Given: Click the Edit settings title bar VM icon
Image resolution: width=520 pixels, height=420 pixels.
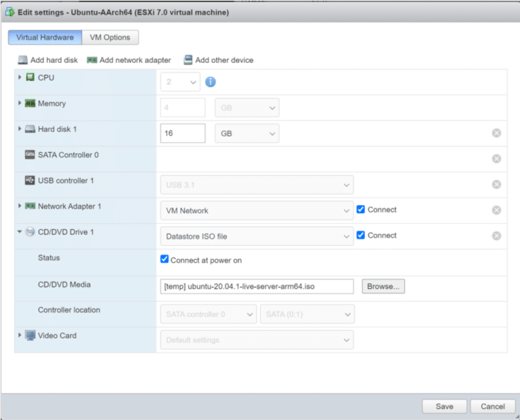Looking at the screenshot, I should pyautogui.click(x=10, y=12).
